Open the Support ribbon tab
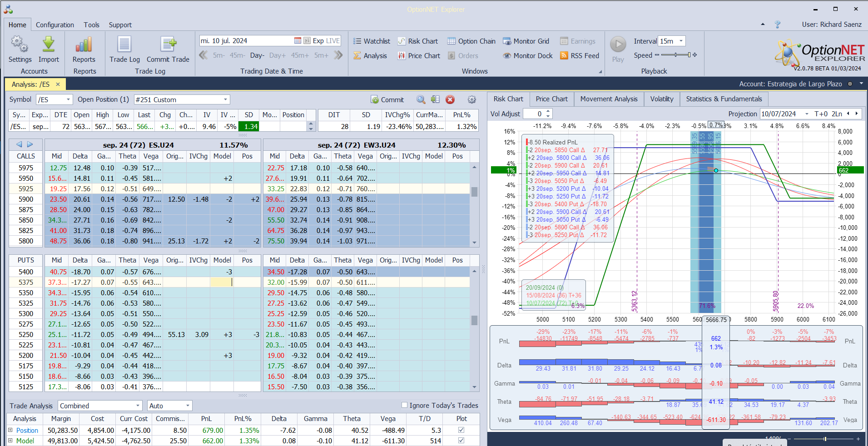 coord(120,25)
